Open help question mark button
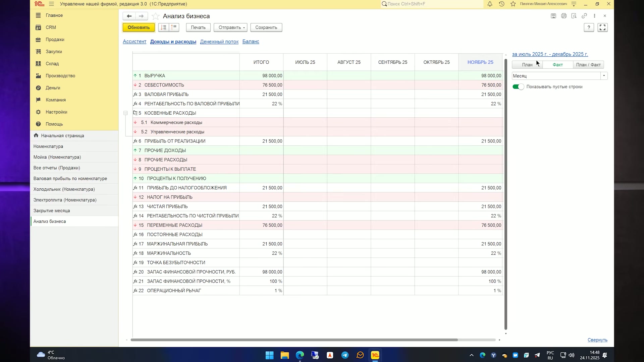This screenshot has height=362, width=644. tap(589, 27)
